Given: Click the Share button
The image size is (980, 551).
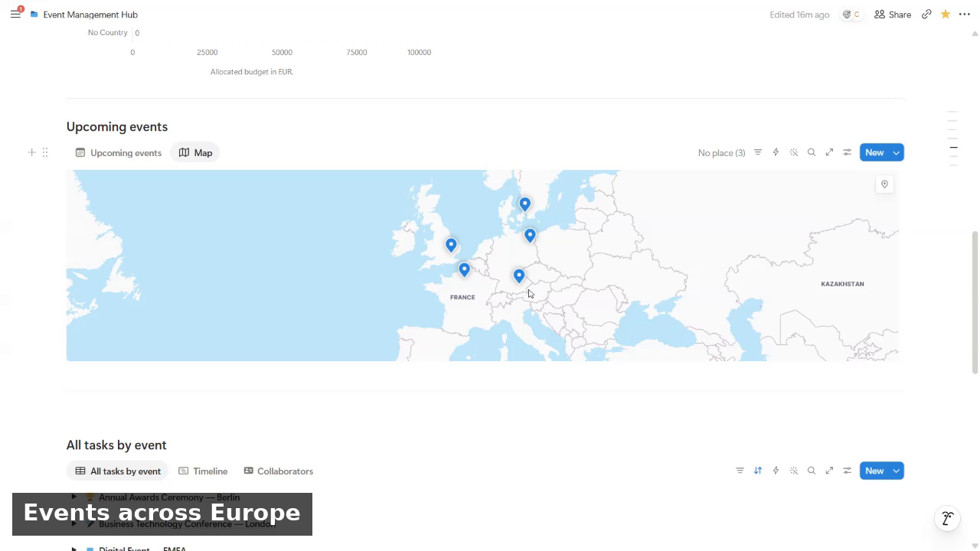Looking at the screenshot, I should coord(893,15).
